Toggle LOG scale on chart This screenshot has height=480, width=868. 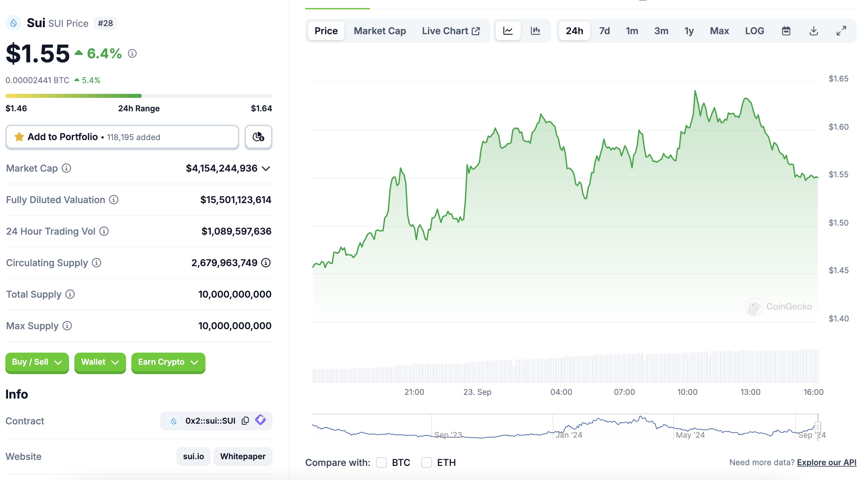point(754,31)
